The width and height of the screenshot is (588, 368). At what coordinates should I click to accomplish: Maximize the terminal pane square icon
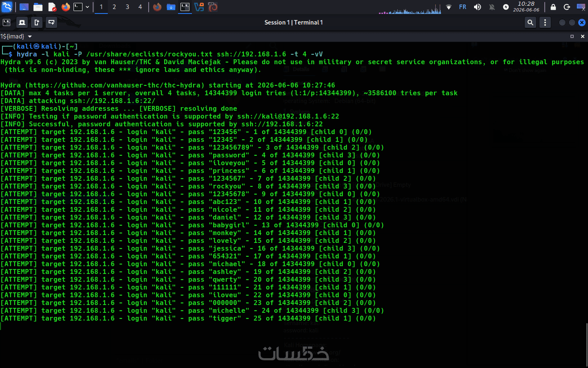[x=572, y=36]
